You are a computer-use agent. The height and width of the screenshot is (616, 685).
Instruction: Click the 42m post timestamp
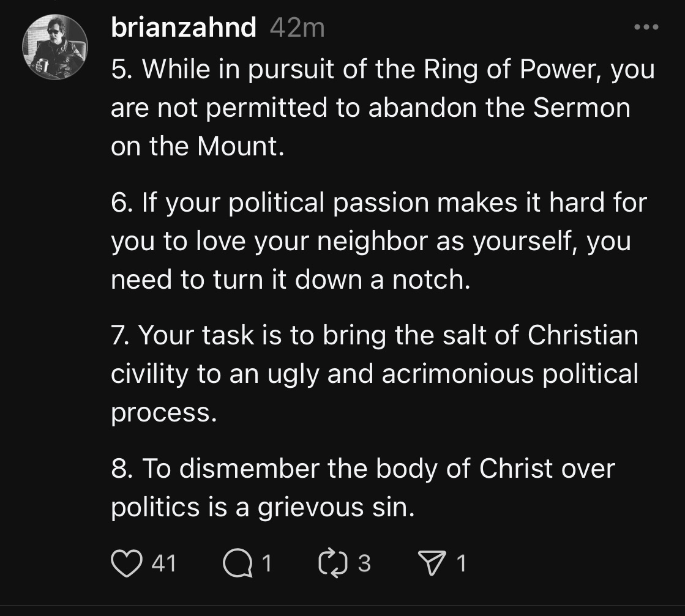tap(298, 28)
